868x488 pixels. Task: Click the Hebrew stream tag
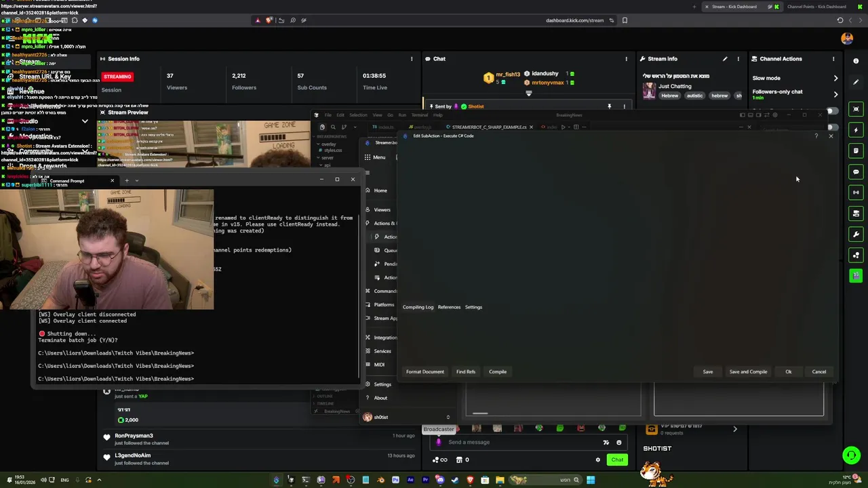pyautogui.click(x=670, y=96)
